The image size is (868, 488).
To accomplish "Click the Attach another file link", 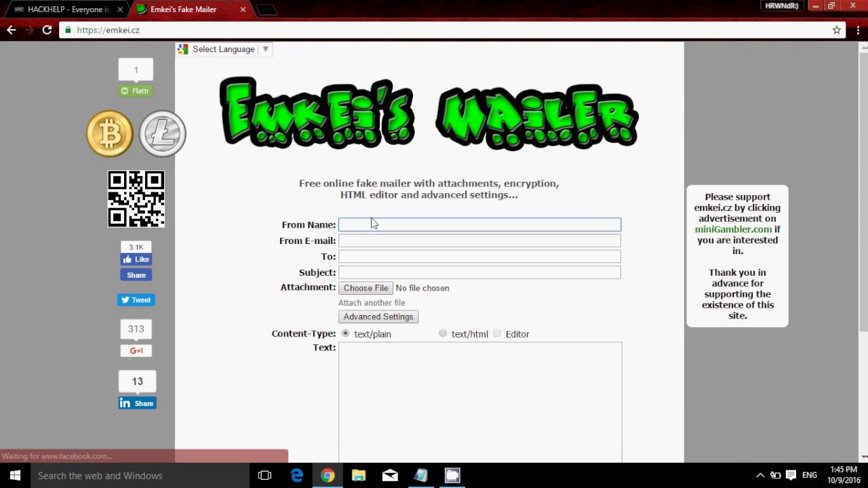I will [x=372, y=303].
